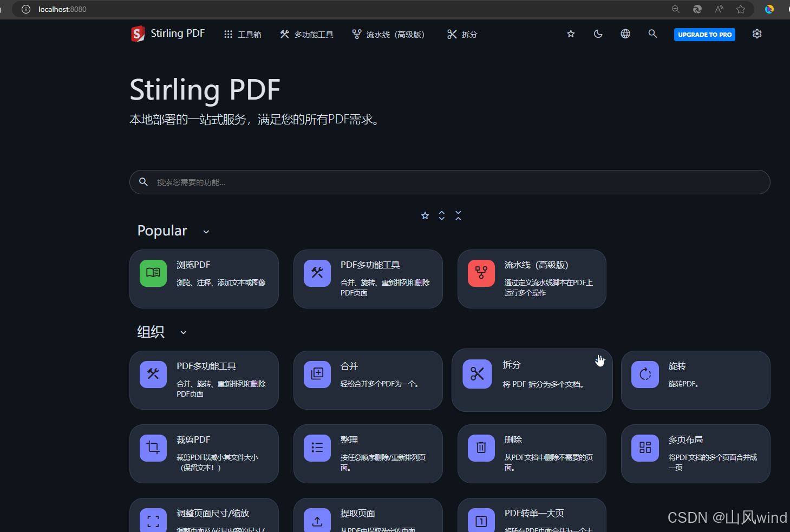Open the settings gear icon
The image size is (790, 532).
757,34
